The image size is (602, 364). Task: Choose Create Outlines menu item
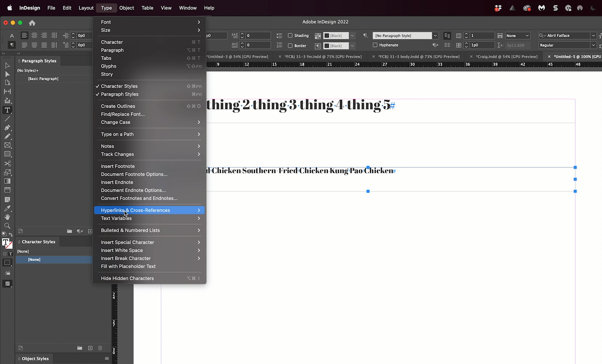click(149, 106)
